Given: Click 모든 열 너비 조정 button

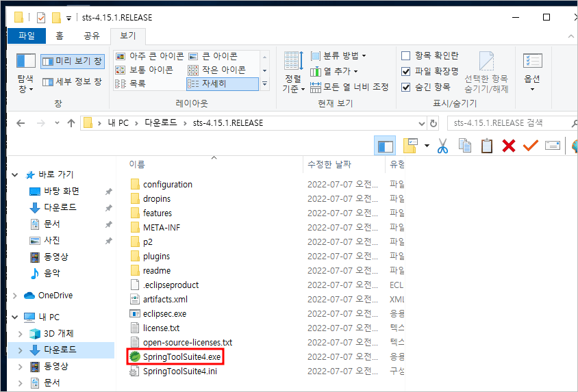Looking at the screenshot, I should click(349, 88).
